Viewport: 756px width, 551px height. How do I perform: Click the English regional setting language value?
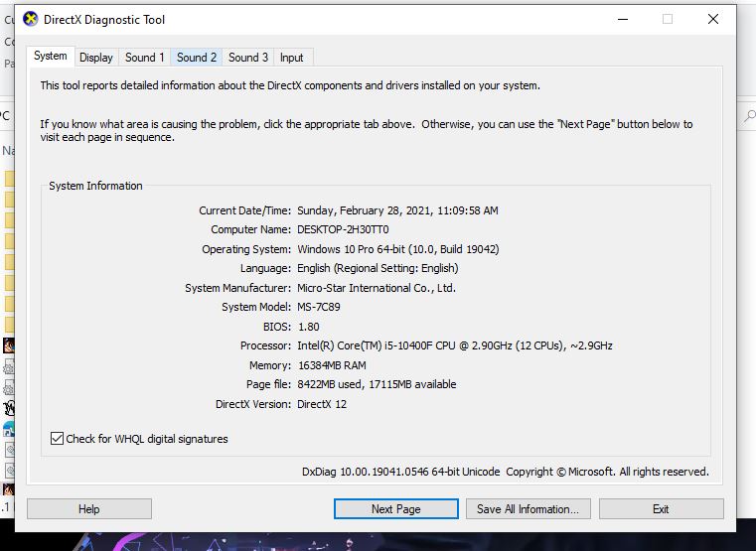(378, 268)
